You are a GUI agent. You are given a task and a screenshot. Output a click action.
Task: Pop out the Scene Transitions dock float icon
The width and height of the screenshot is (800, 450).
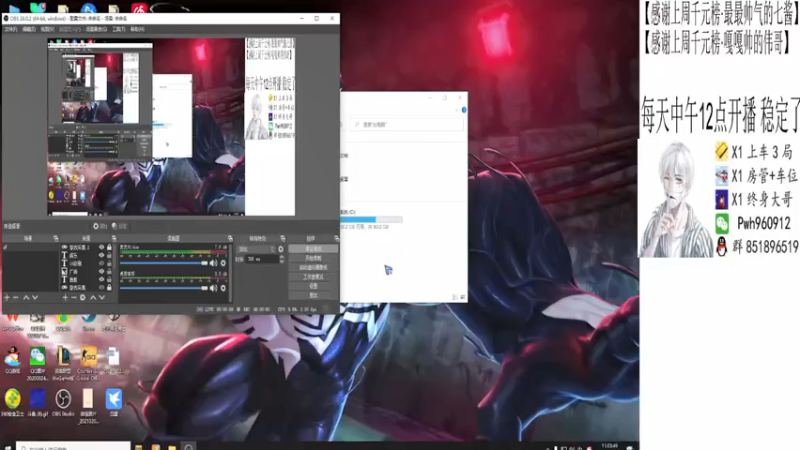[283, 238]
